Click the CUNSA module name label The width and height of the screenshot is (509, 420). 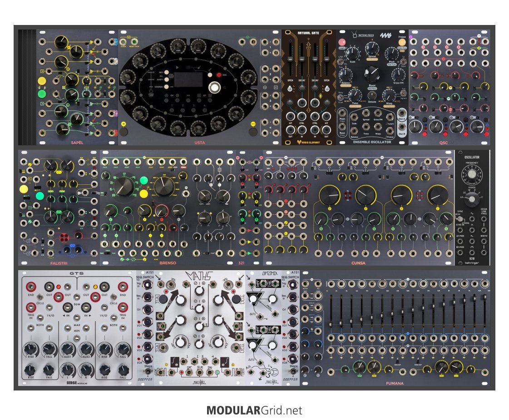coord(358,263)
